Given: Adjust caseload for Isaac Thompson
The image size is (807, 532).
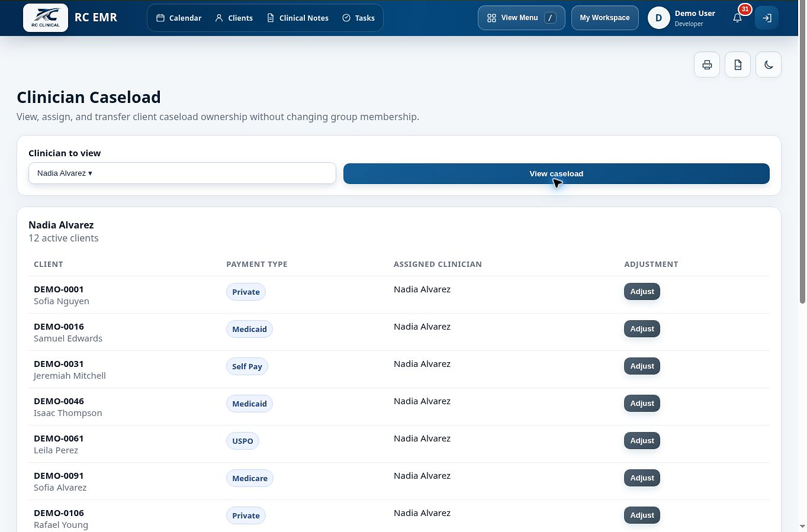Looking at the screenshot, I should (x=642, y=404).
